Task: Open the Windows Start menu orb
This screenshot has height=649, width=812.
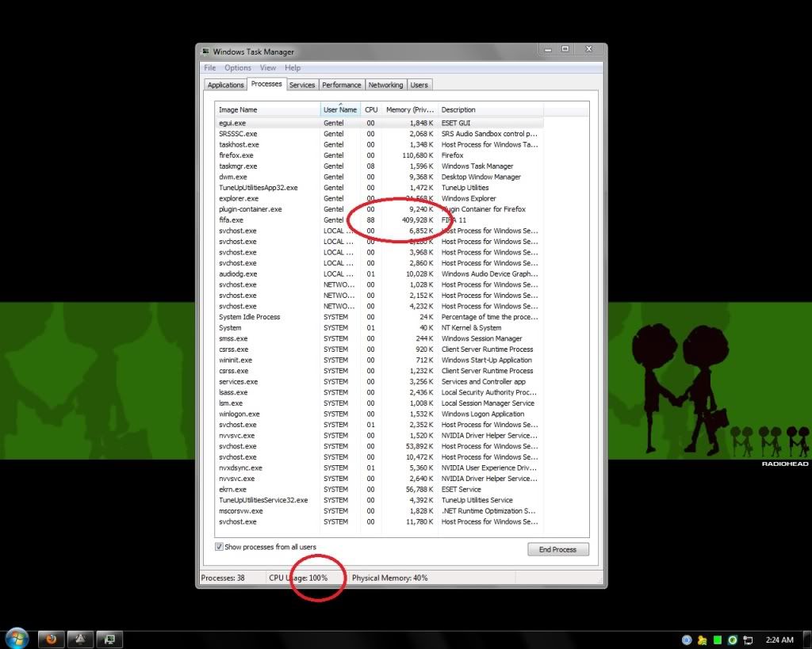Action: pos(17,638)
